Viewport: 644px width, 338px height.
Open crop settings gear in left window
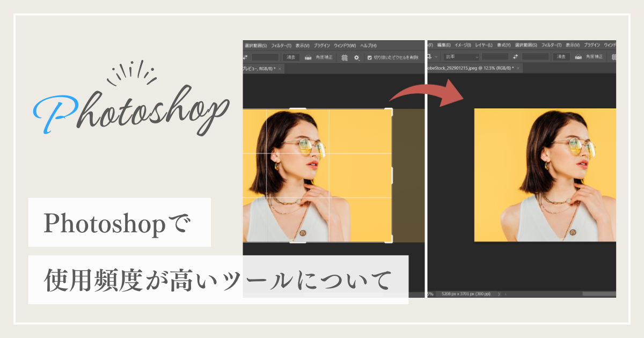point(357,57)
